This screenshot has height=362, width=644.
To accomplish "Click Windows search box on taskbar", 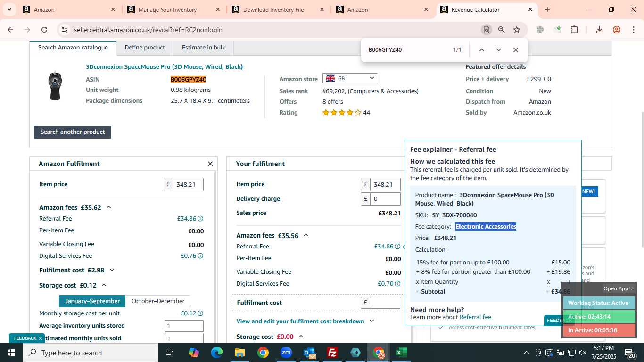I will click(x=91, y=353).
